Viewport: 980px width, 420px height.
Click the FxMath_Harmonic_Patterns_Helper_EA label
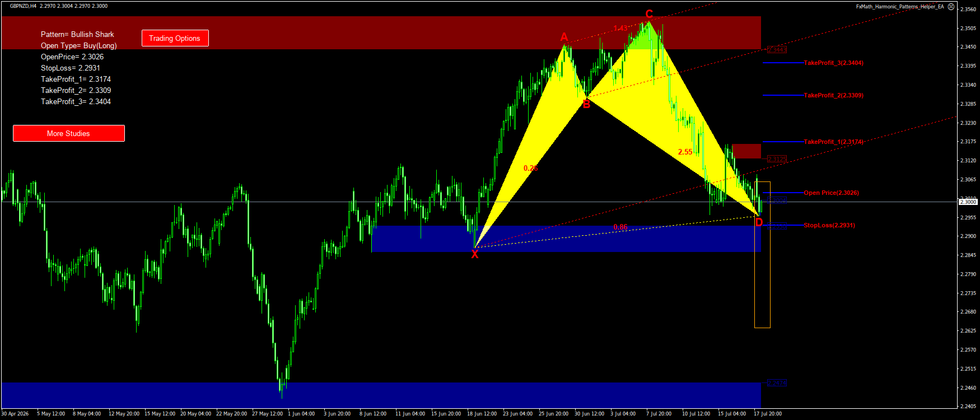tap(900, 7)
